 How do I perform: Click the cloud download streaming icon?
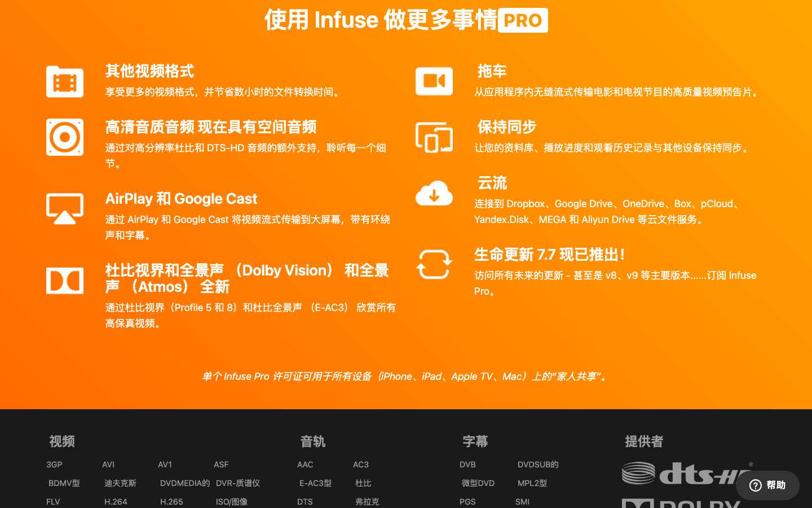pos(434,193)
